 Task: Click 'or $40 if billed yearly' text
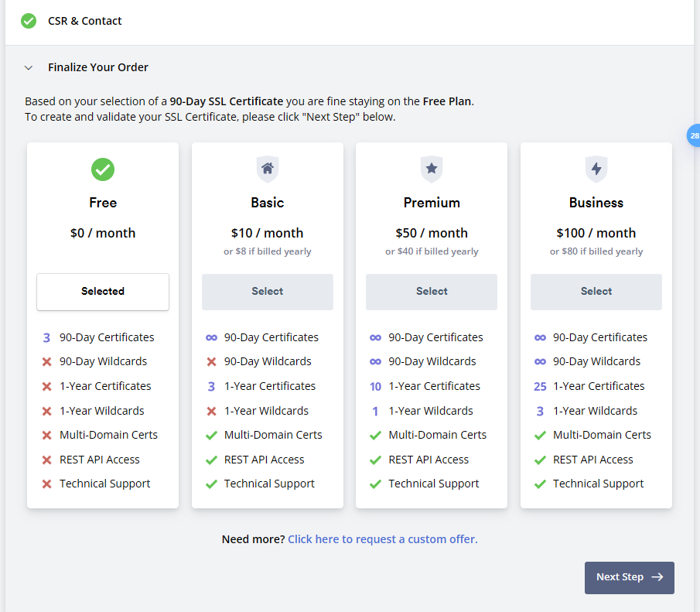432,251
